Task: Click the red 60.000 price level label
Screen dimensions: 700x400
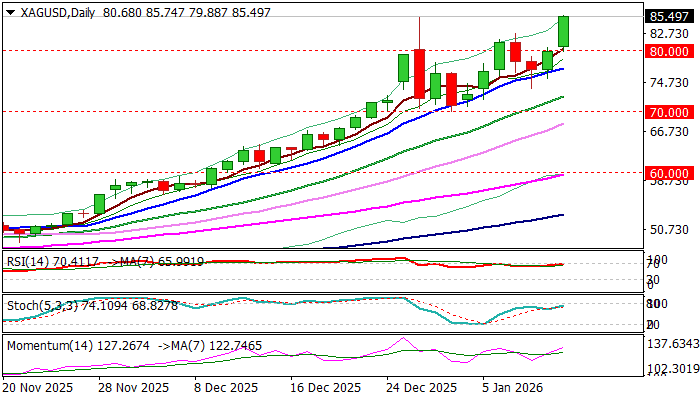Action: (669, 173)
